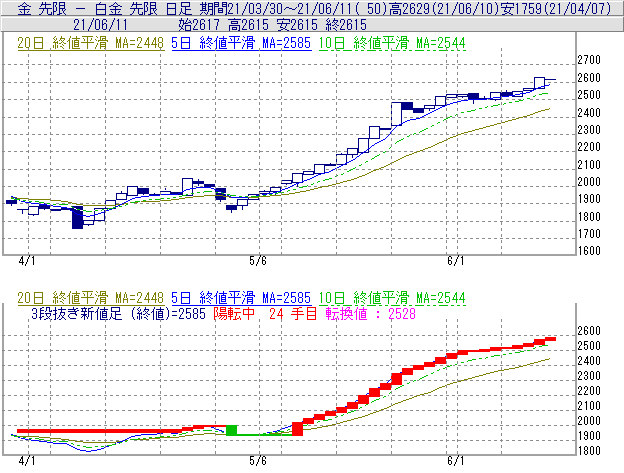
Task: Click the 3段抜き新値足 (終値)=2585 label
Action: [x=118, y=314]
